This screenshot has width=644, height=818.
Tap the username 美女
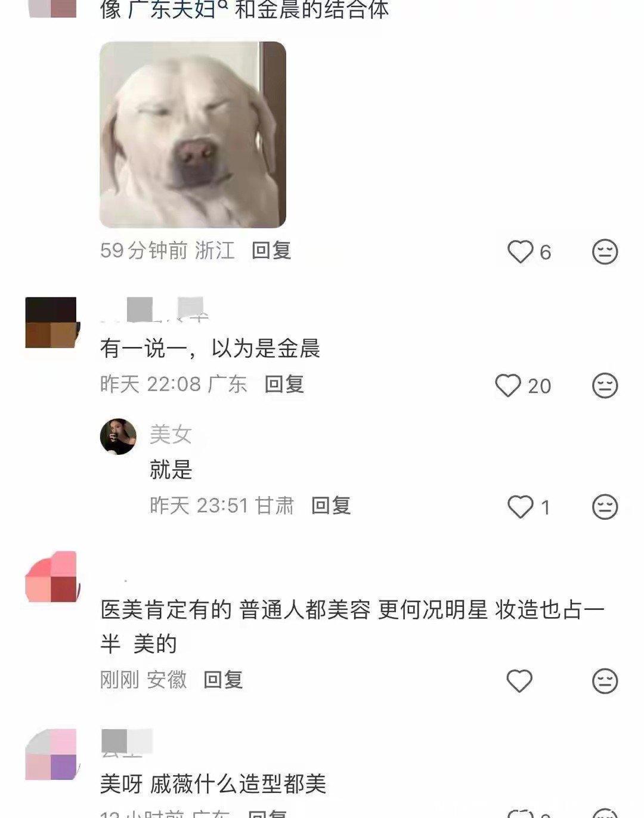171,434
